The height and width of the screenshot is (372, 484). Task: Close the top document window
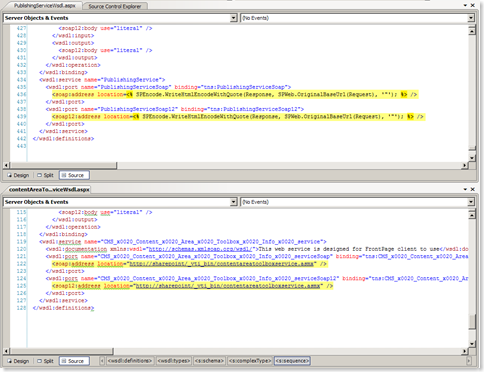[x=473, y=5]
